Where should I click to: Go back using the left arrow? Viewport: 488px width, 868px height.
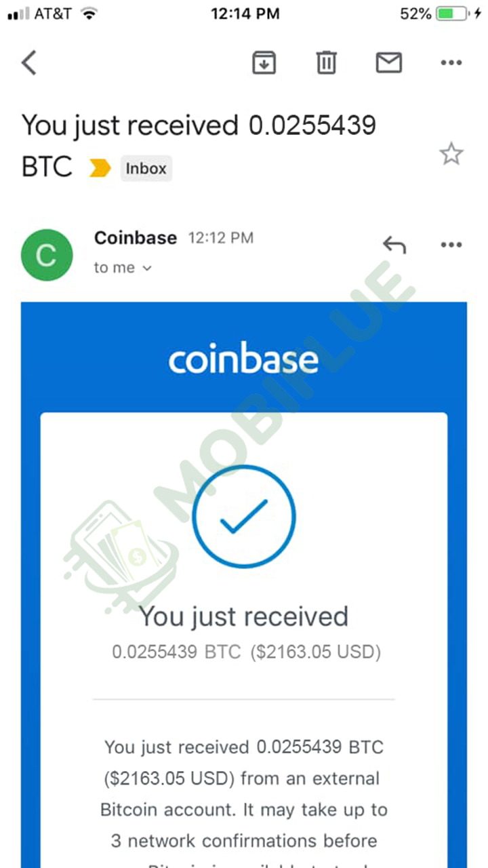[x=29, y=63]
